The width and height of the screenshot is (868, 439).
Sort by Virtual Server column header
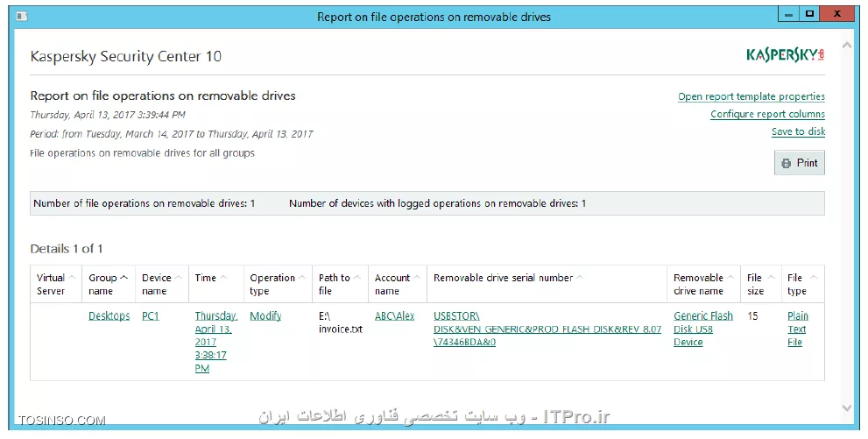pyautogui.click(x=56, y=284)
